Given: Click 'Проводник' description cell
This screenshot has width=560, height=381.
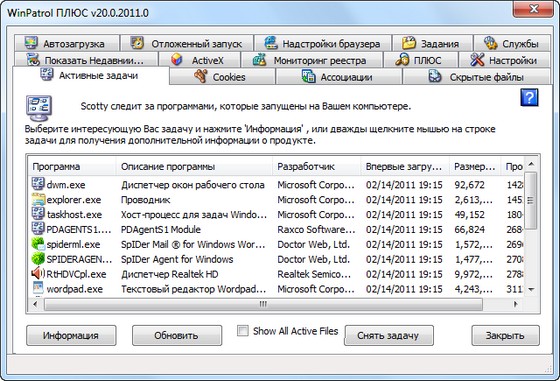Looking at the screenshot, I should [x=145, y=200].
